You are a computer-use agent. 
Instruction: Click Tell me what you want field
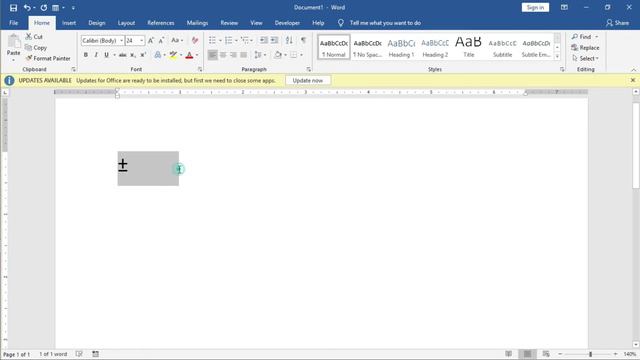[x=385, y=23]
